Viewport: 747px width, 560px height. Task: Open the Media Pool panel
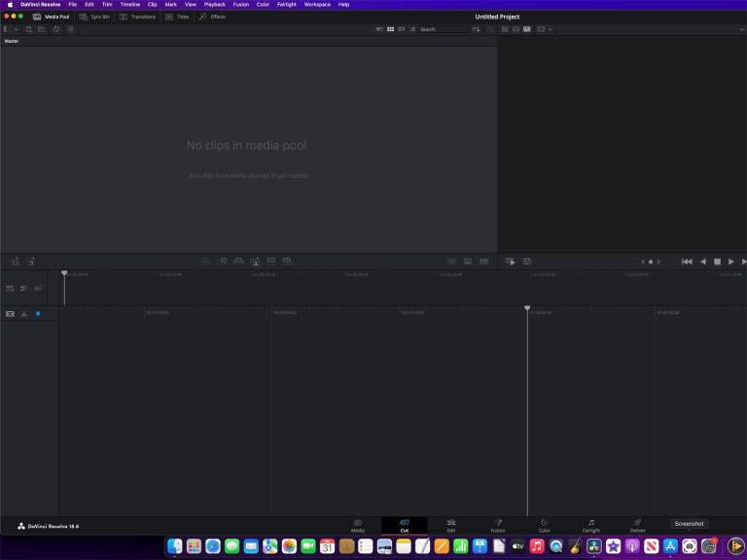tap(52, 17)
